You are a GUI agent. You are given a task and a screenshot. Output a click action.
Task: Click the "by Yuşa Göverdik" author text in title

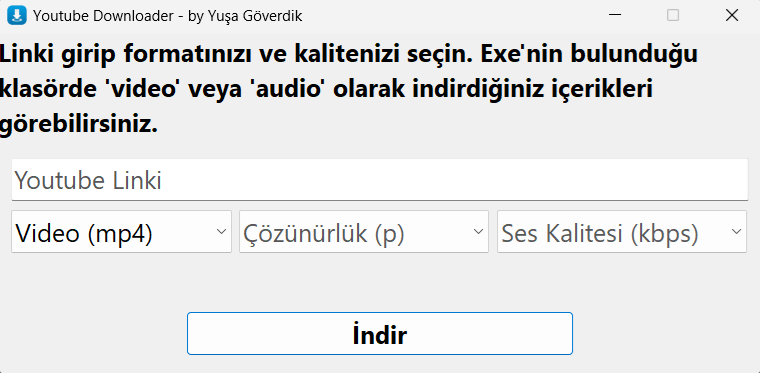tap(245, 16)
